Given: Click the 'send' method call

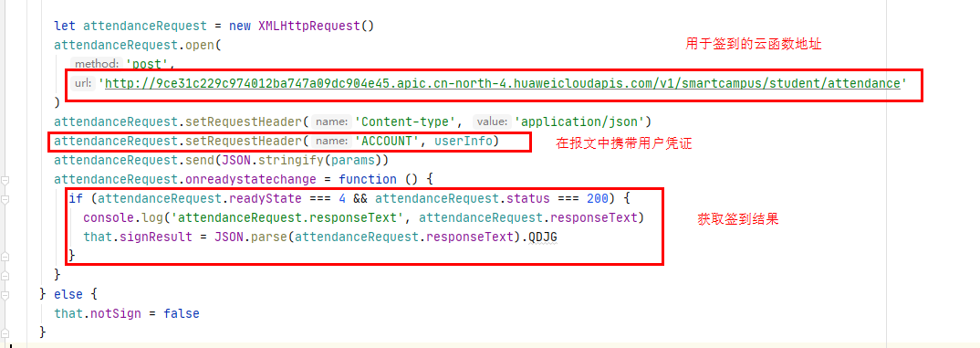Looking at the screenshot, I should coord(200,160).
